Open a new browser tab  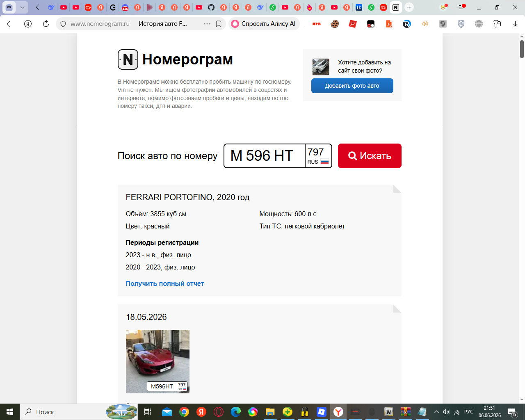[409, 7]
